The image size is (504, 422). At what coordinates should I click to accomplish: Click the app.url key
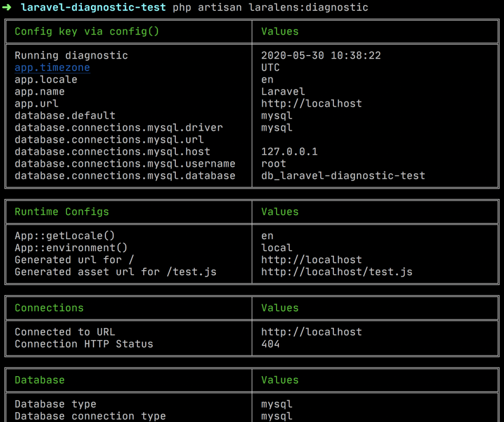tap(37, 104)
